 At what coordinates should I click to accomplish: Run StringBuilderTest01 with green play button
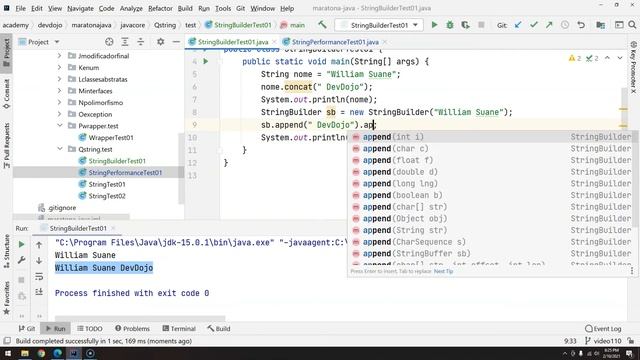pos(434,25)
